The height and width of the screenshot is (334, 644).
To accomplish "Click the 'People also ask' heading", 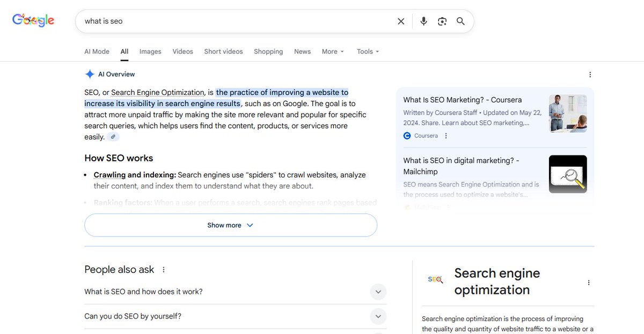I will point(119,270).
